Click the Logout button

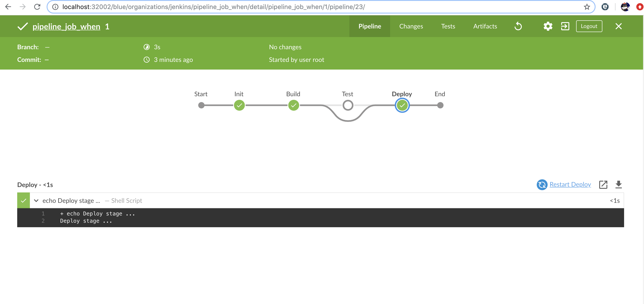(589, 26)
